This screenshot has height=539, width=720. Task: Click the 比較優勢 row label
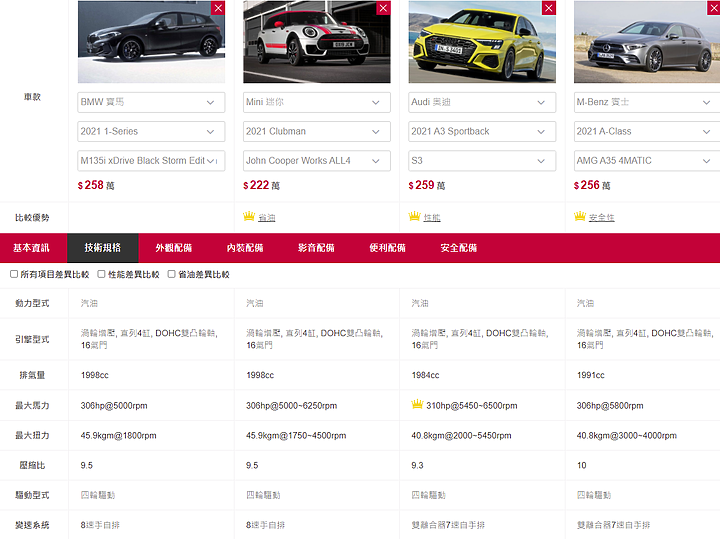32,218
